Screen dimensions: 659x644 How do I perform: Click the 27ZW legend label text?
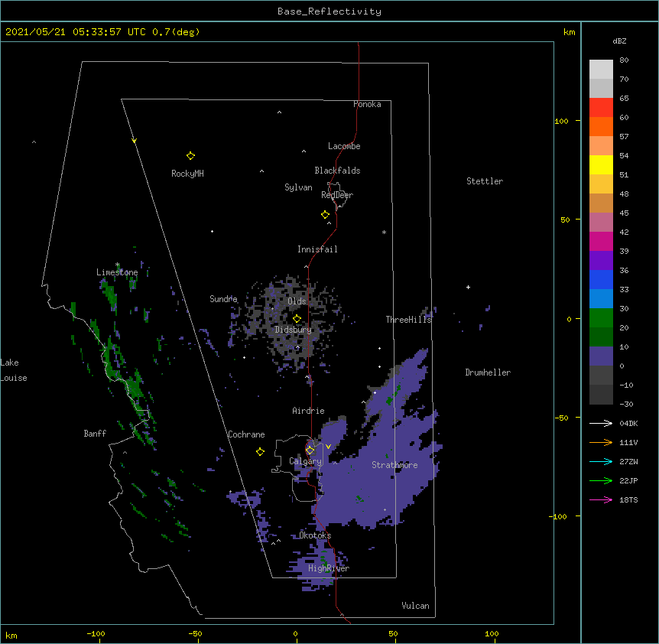pyautogui.click(x=628, y=461)
